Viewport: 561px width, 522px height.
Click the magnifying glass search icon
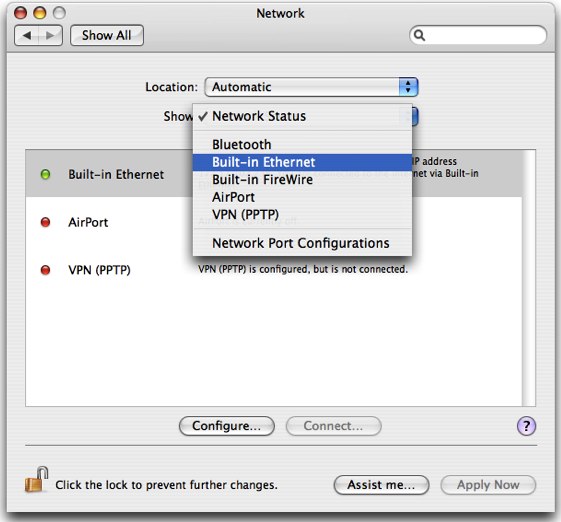pos(419,35)
